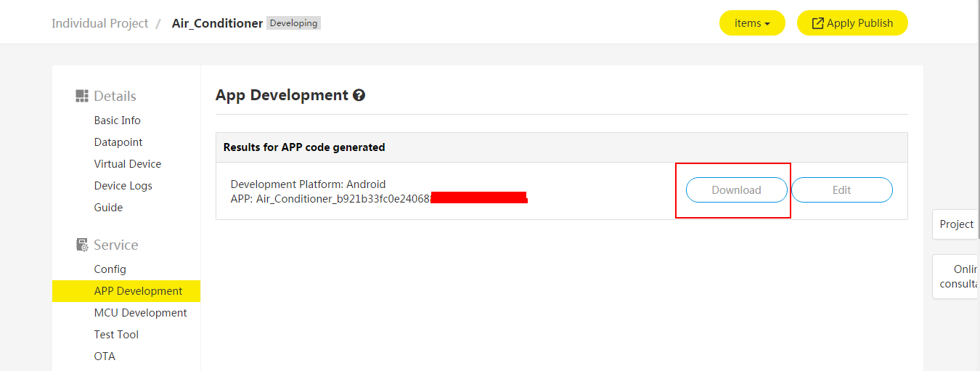
Task: Click the Apply Publish button
Action: 852,23
